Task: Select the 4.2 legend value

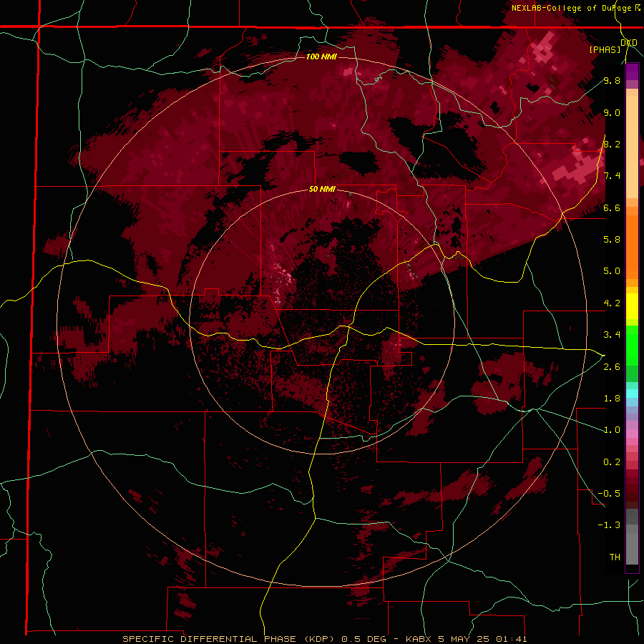Action: pyautogui.click(x=612, y=303)
